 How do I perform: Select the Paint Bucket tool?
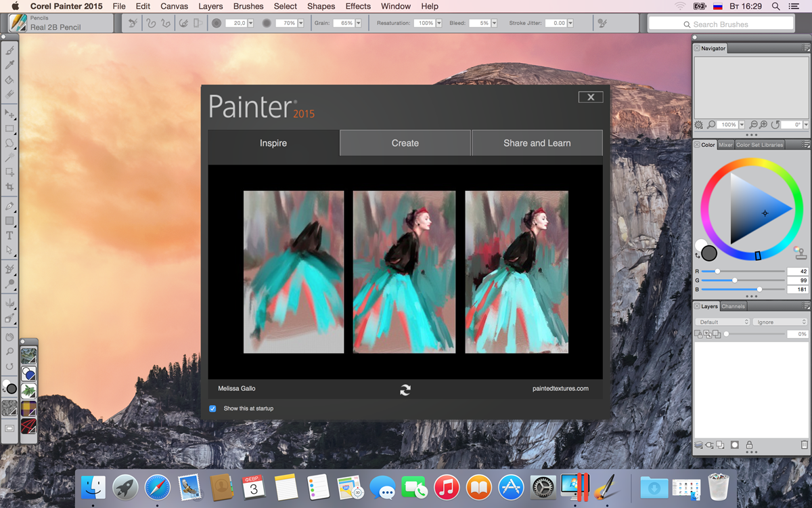pos(9,80)
